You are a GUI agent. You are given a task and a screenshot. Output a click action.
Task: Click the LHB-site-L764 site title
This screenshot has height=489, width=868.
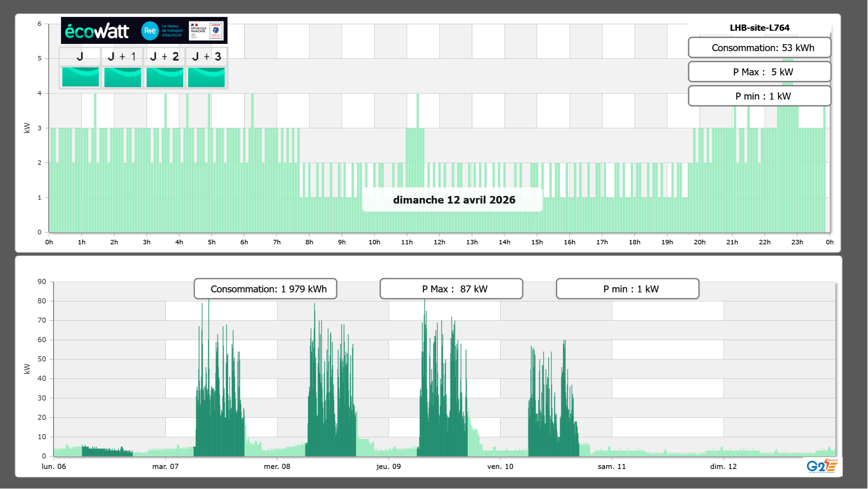point(759,28)
